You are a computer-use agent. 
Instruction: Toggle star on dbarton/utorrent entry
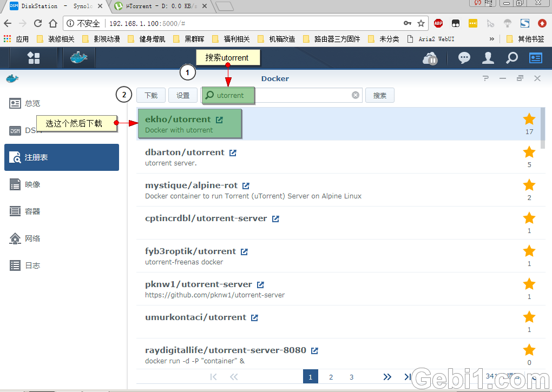(x=529, y=152)
